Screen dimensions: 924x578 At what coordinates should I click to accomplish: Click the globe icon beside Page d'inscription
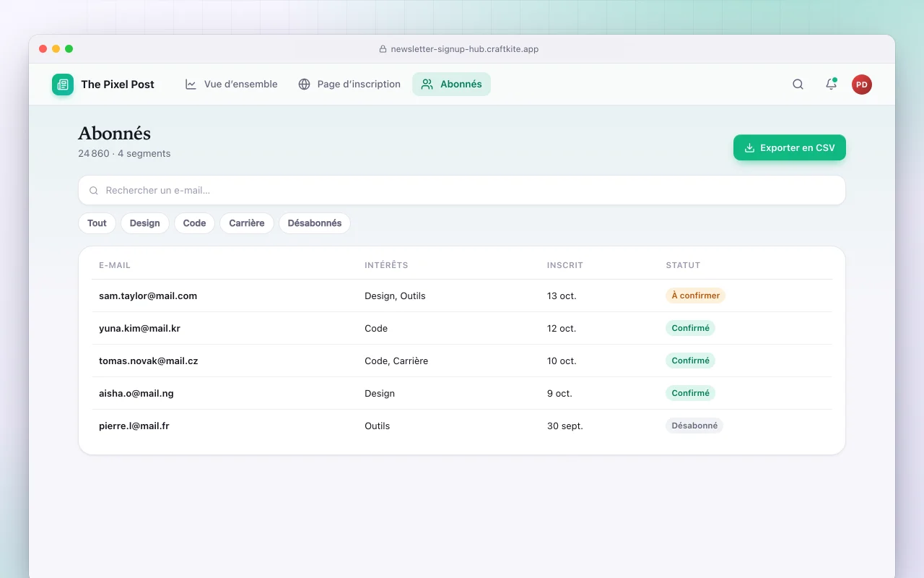point(304,85)
